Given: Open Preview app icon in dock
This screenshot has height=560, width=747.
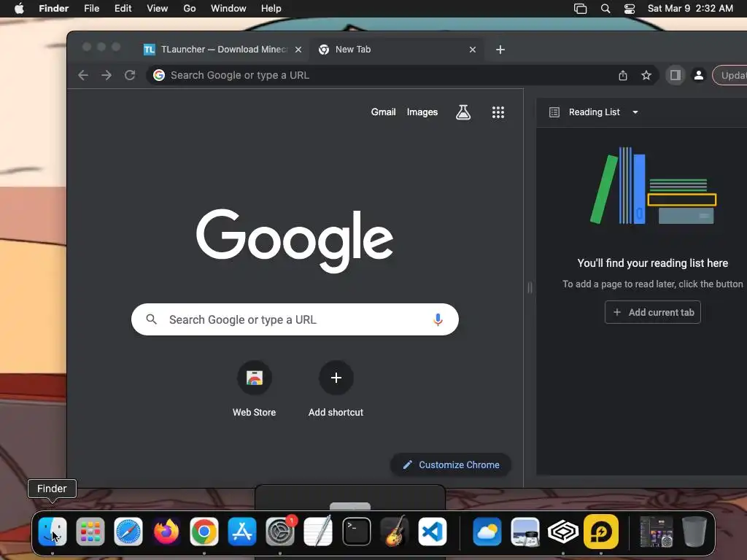Looking at the screenshot, I should pos(525,532).
